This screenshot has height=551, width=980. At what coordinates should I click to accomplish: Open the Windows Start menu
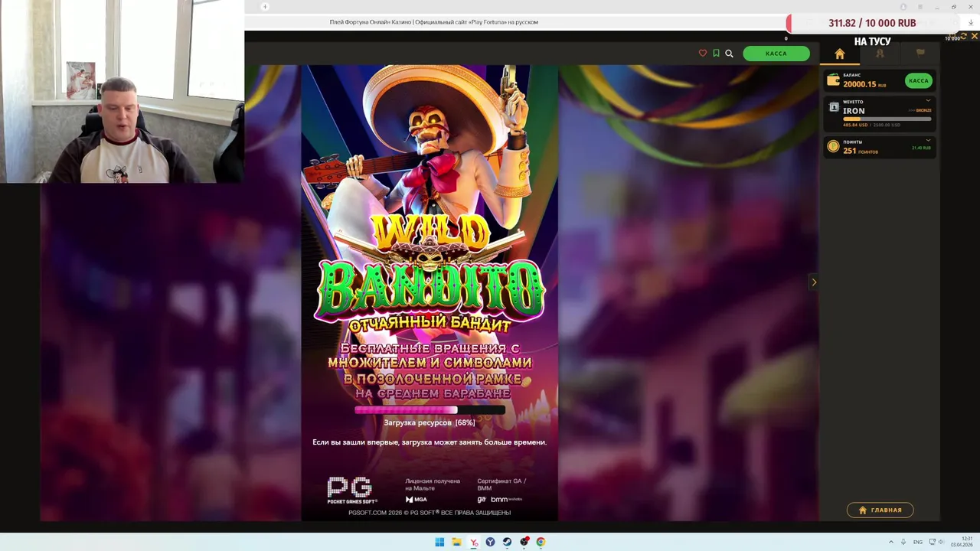[439, 542]
